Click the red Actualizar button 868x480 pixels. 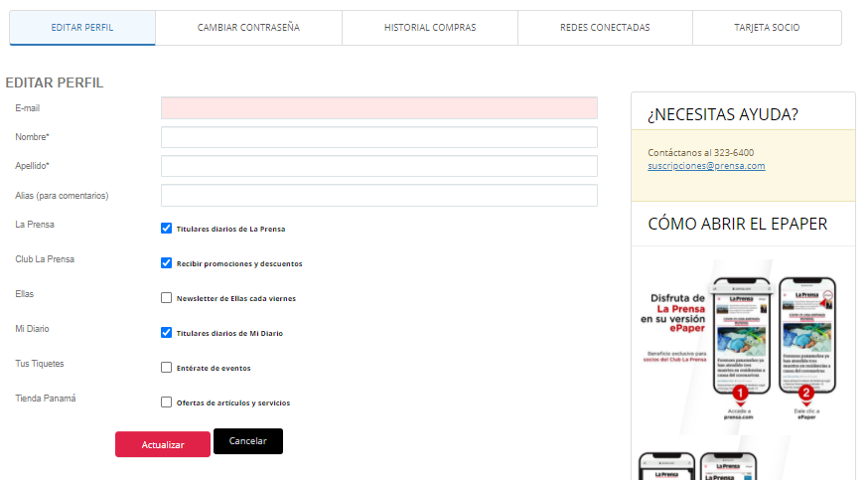click(x=163, y=444)
